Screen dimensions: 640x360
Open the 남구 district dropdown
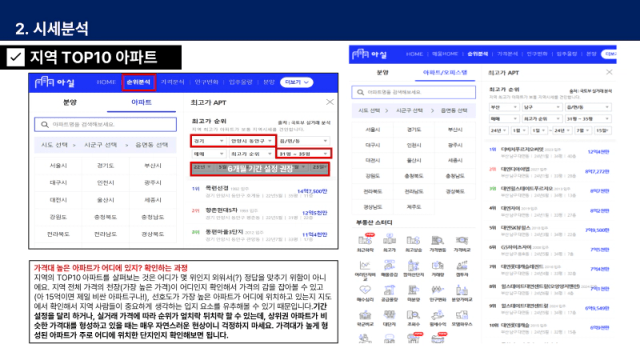coord(542,107)
